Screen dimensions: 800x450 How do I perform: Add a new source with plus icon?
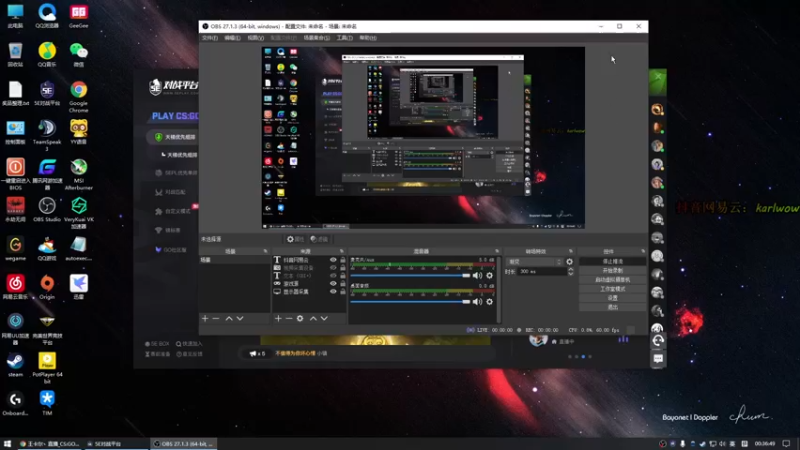coord(278,318)
